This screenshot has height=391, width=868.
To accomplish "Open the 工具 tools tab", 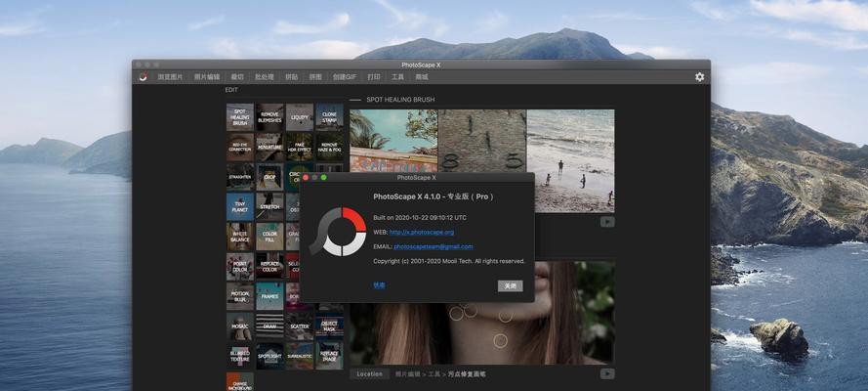I will click(x=397, y=77).
